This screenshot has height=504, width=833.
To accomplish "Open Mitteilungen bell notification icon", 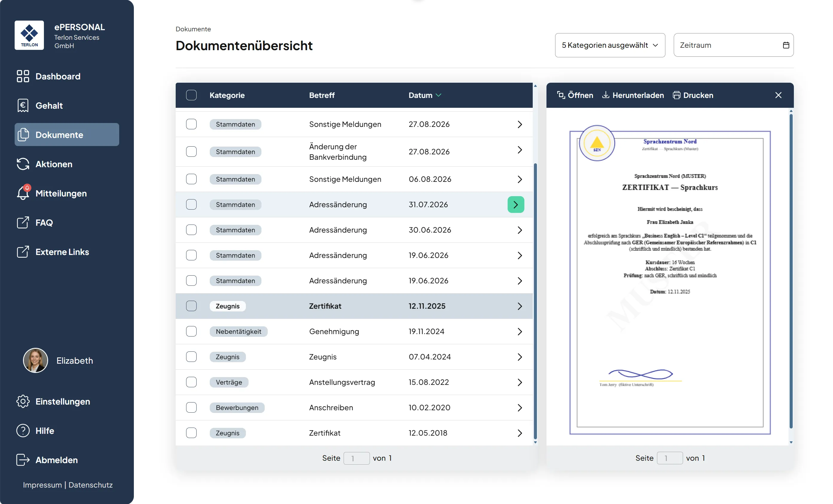I will pos(23,193).
